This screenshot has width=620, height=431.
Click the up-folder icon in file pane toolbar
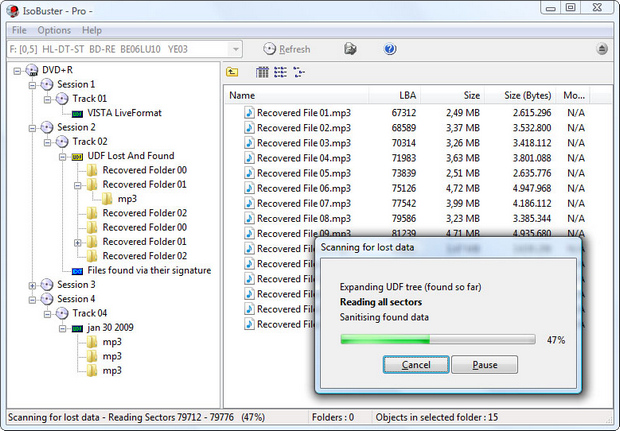click(232, 72)
